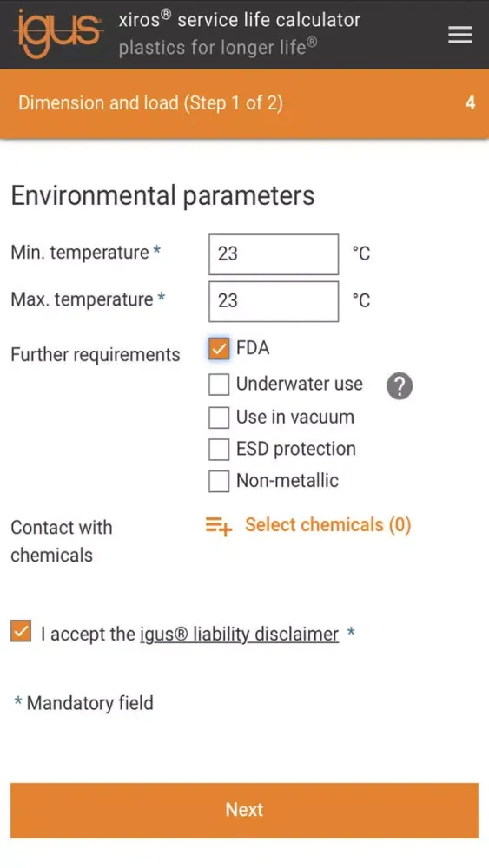Select the Non-metallic checkbox
489x868 pixels.
(x=219, y=481)
